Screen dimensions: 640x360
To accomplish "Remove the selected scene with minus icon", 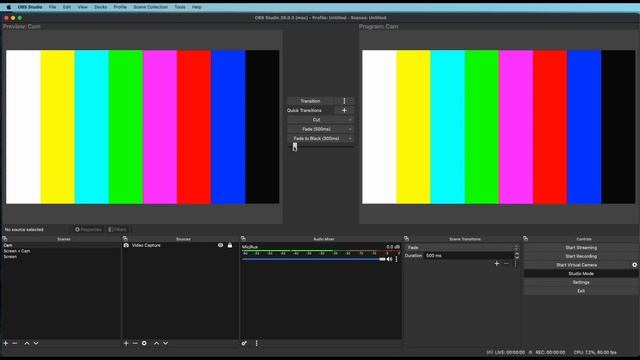I will [15, 343].
